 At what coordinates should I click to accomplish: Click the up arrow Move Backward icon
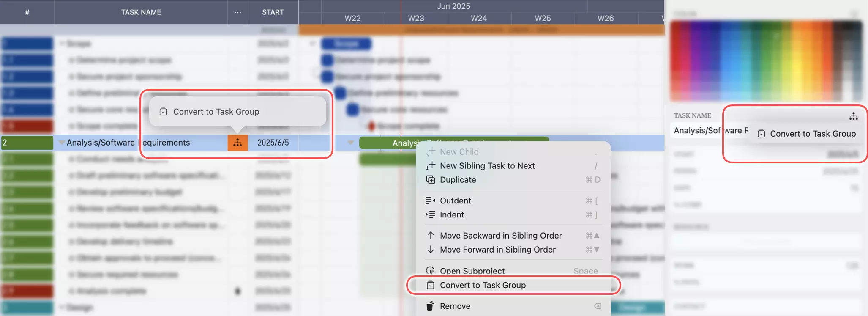tap(430, 236)
